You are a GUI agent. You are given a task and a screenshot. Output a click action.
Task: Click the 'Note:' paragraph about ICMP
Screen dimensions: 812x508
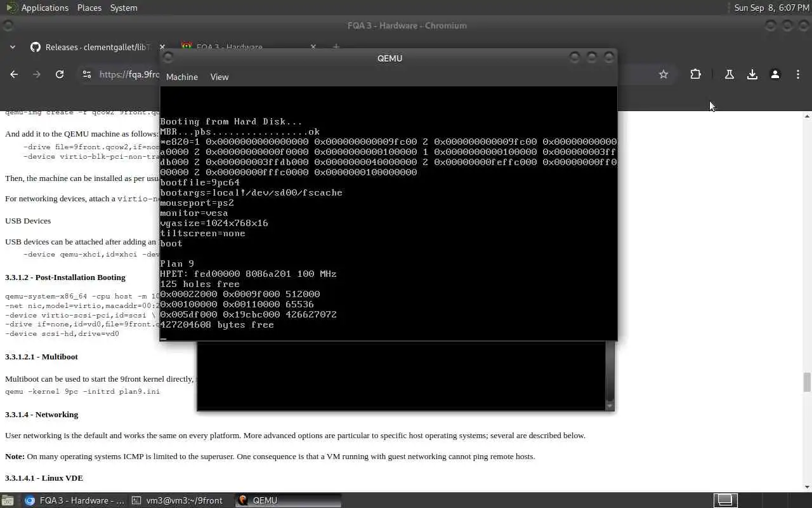tap(270, 457)
